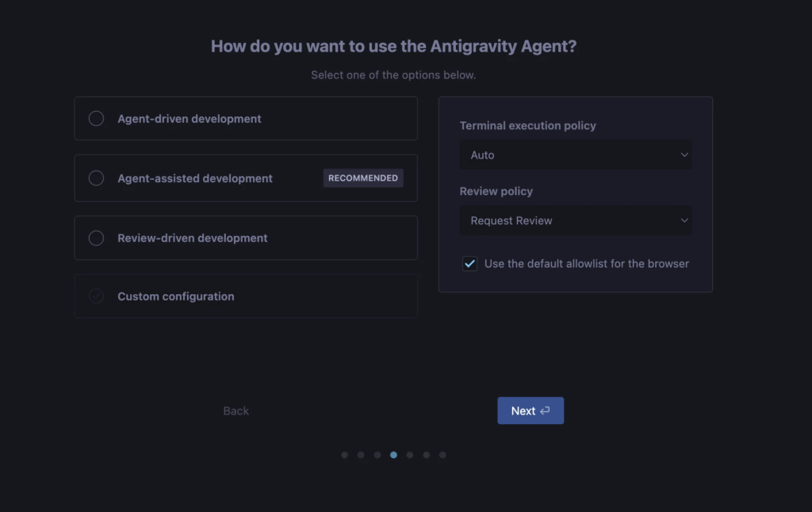Open the Review policy dropdown
Image resolution: width=812 pixels, height=512 pixels.
(575, 221)
